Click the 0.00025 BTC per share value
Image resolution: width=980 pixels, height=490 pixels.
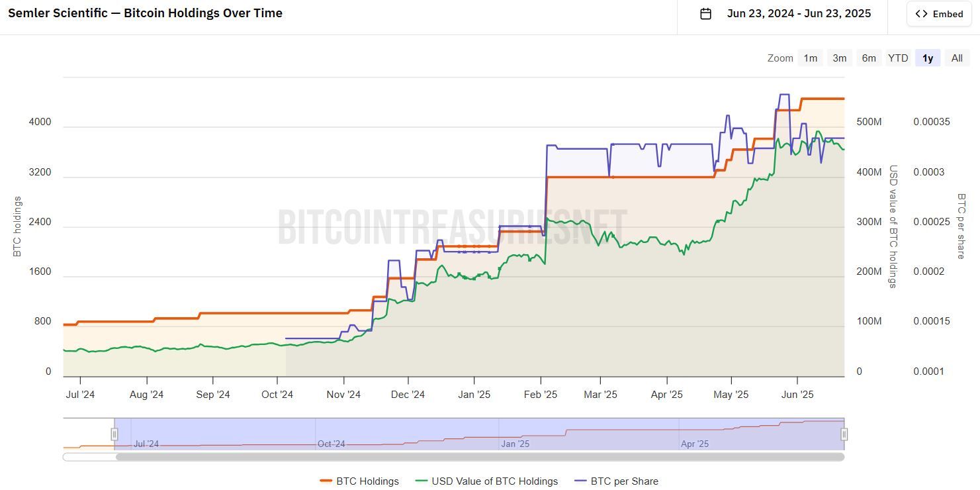[x=932, y=222]
